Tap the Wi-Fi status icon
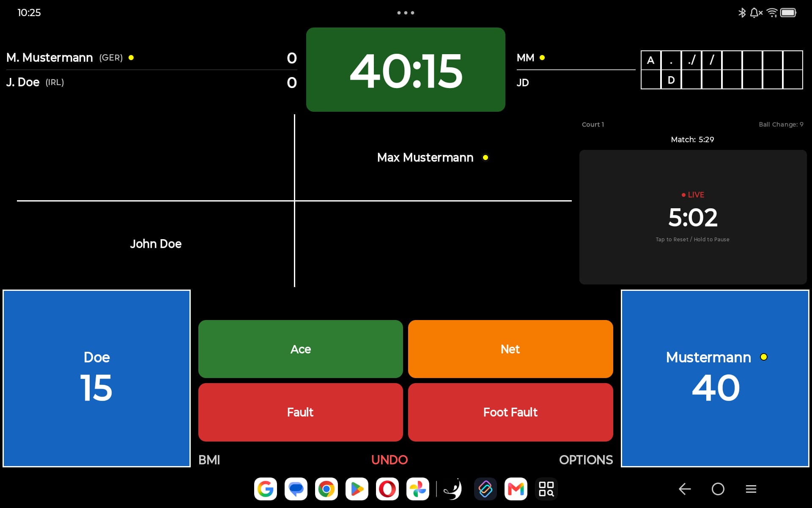812x508 pixels. click(x=772, y=13)
